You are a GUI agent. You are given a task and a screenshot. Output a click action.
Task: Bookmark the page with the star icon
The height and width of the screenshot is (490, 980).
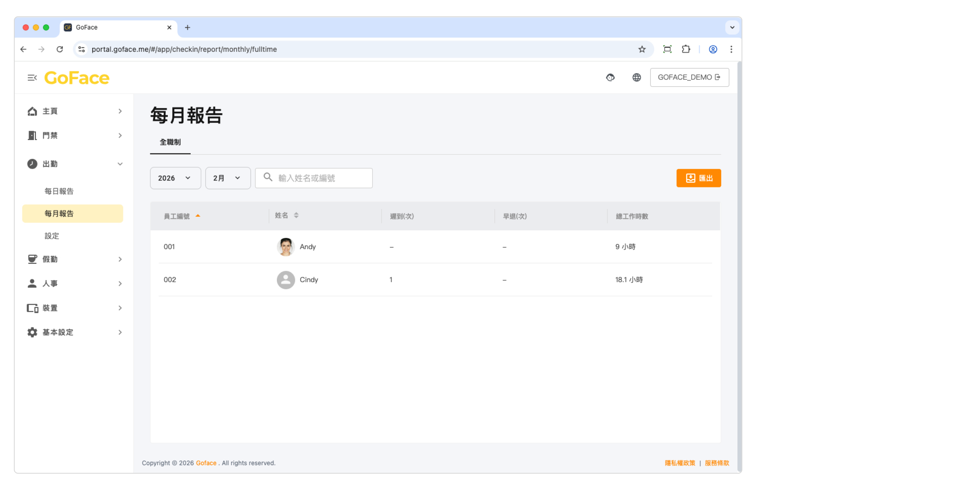point(642,49)
